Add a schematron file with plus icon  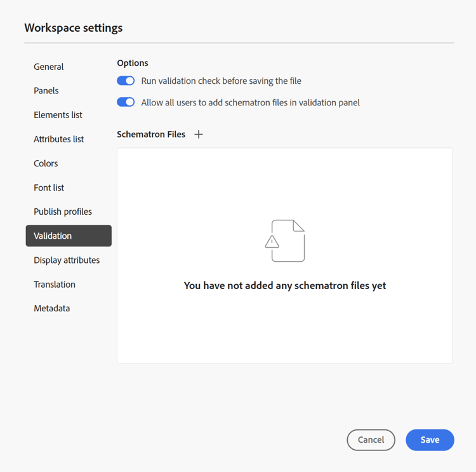coord(199,134)
